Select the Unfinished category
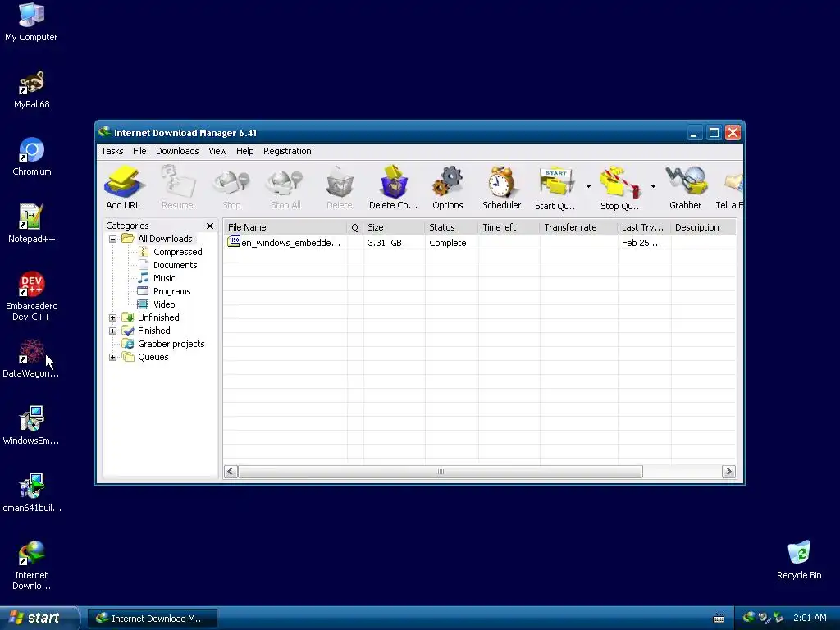 (158, 317)
